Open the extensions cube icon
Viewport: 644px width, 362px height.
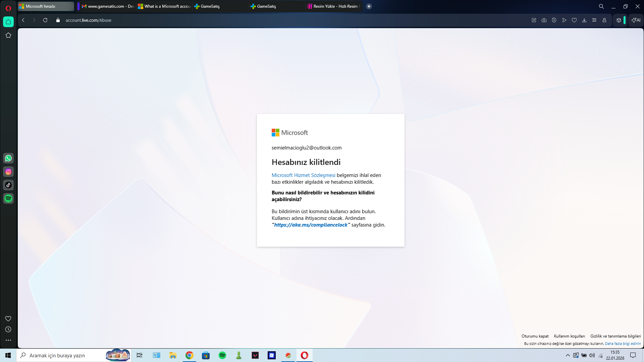pos(619,20)
